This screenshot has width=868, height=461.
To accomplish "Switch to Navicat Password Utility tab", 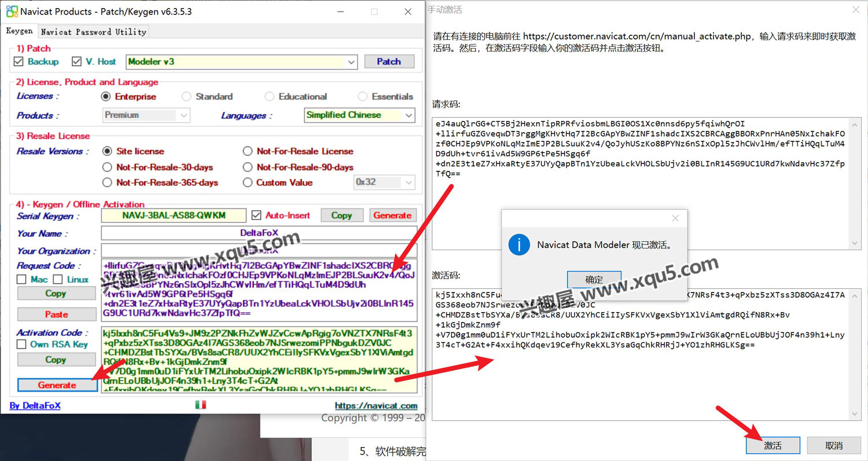I will tap(93, 32).
